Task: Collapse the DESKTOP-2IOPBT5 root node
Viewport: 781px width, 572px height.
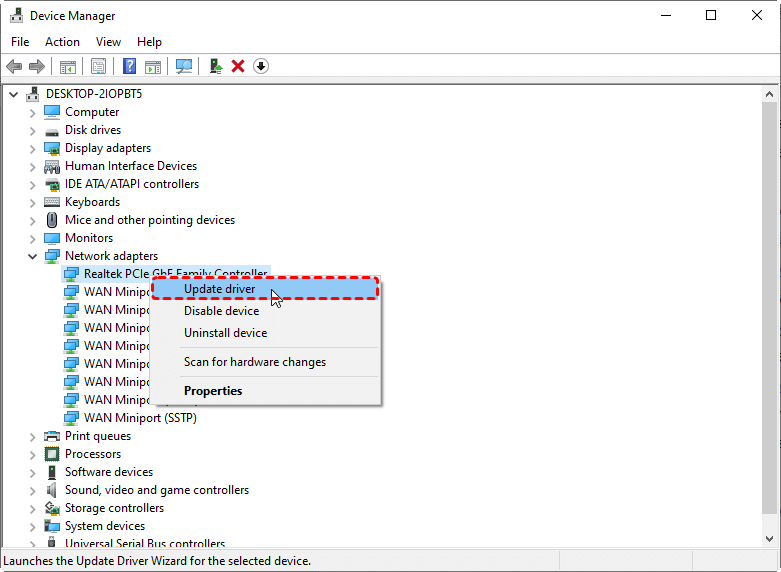Action: coord(14,94)
